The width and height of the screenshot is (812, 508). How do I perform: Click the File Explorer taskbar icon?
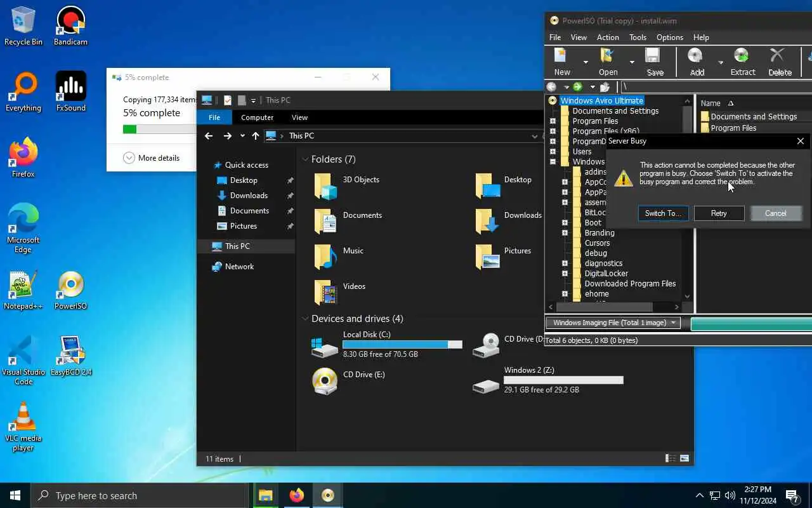click(x=265, y=495)
